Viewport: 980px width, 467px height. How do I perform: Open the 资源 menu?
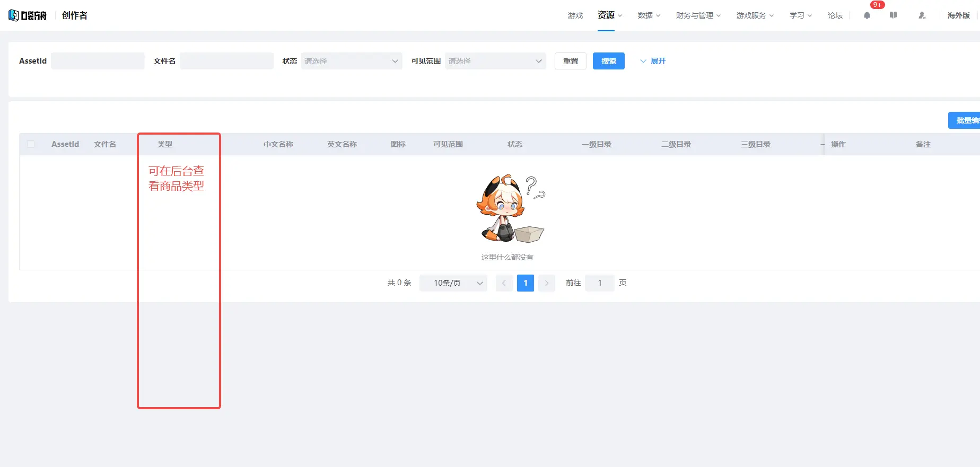pyautogui.click(x=609, y=15)
